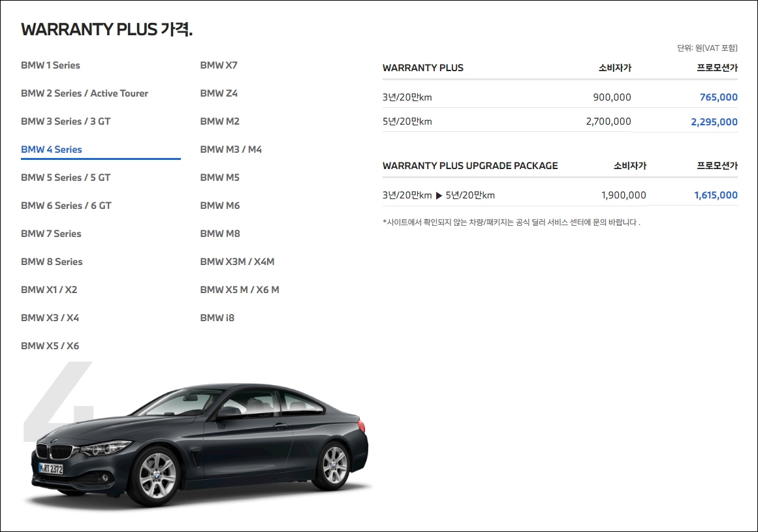Click the WARRANTY PLUS table header

pyautogui.click(x=423, y=68)
